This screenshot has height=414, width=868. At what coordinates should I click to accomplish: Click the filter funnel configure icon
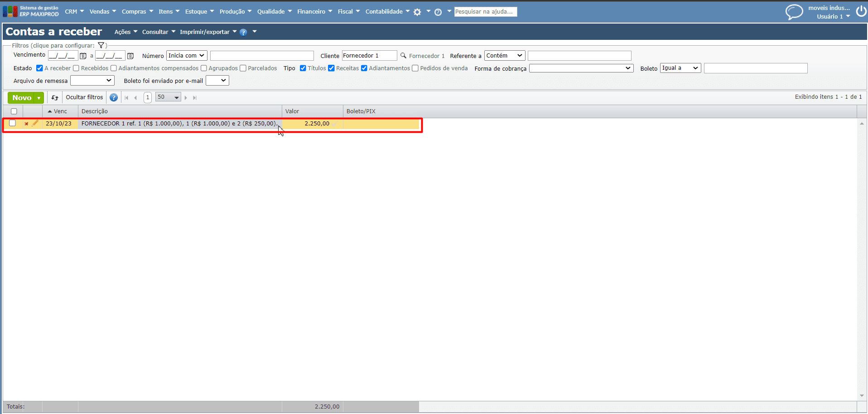(101, 45)
